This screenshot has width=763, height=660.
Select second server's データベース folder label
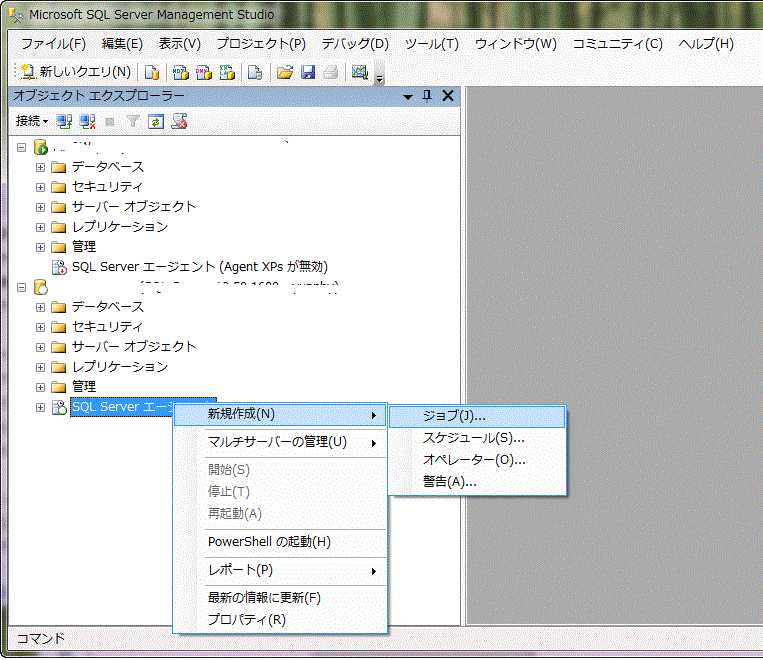[x=108, y=307]
